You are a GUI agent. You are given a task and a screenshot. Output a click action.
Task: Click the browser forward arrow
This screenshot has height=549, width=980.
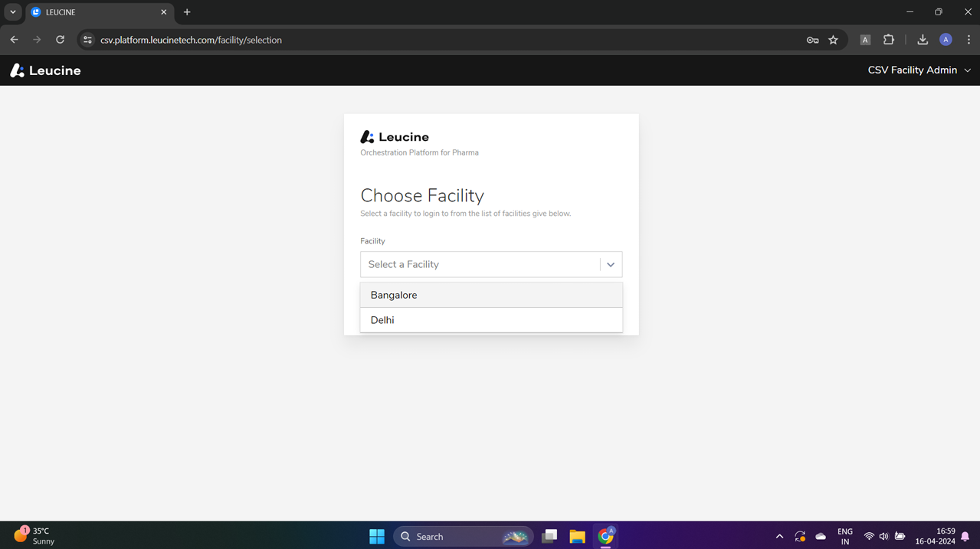click(x=37, y=40)
